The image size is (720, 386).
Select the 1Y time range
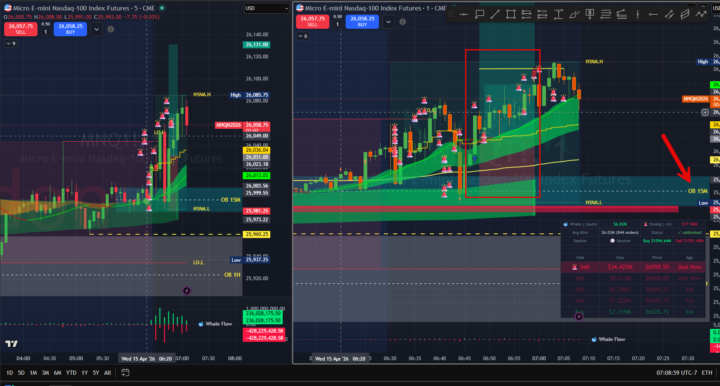click(x=84, y=373)
